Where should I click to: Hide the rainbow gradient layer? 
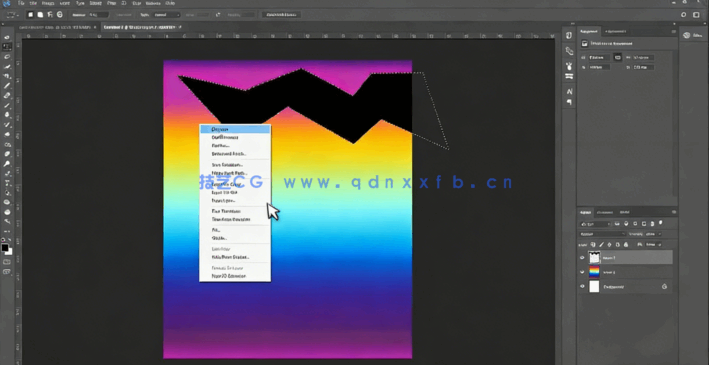582,272
